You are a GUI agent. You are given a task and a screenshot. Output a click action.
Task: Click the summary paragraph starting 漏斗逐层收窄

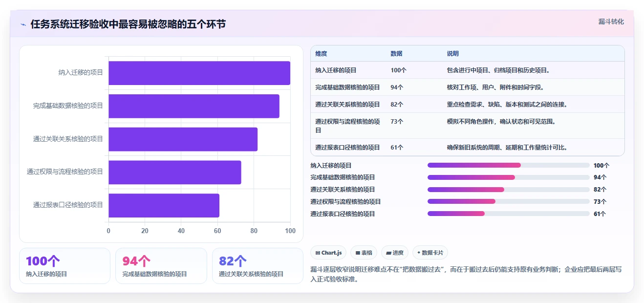point(466,274)
